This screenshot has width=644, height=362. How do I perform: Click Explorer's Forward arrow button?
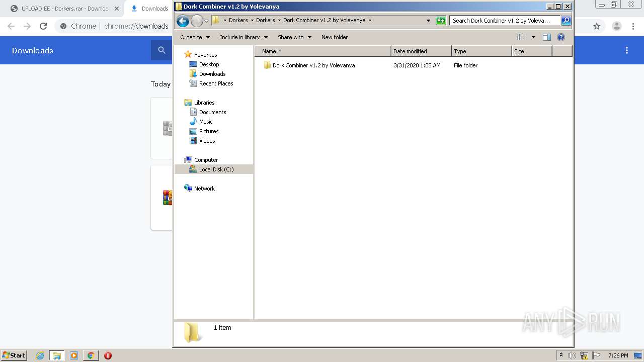tap(197, 21)
